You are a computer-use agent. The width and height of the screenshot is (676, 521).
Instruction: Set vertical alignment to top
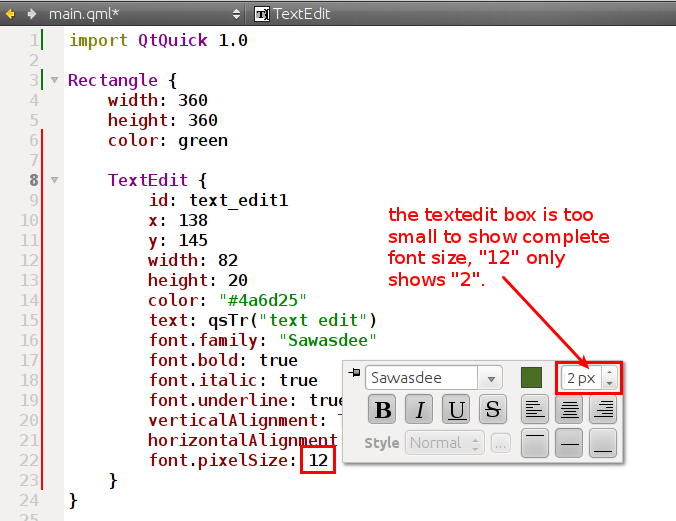(x=536, y=442)
